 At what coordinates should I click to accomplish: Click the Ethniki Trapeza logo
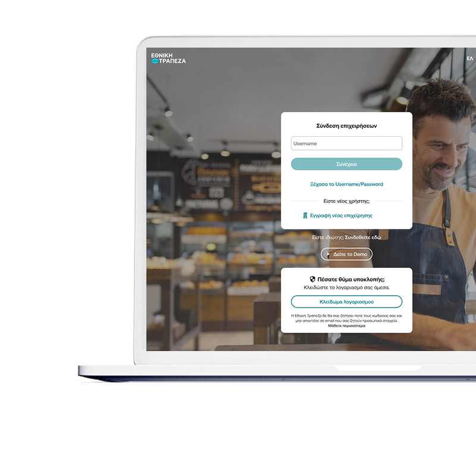click(x=168, y=58)
